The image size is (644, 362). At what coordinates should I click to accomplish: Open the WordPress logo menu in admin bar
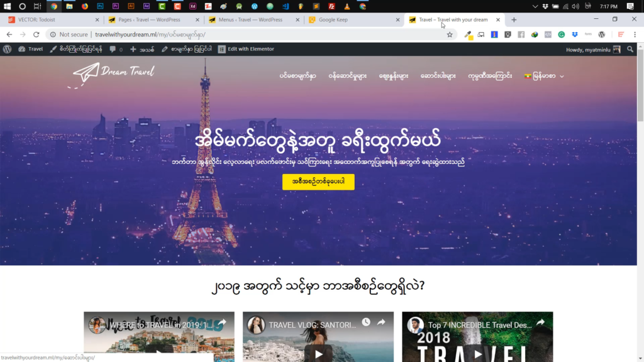(7, 49)
